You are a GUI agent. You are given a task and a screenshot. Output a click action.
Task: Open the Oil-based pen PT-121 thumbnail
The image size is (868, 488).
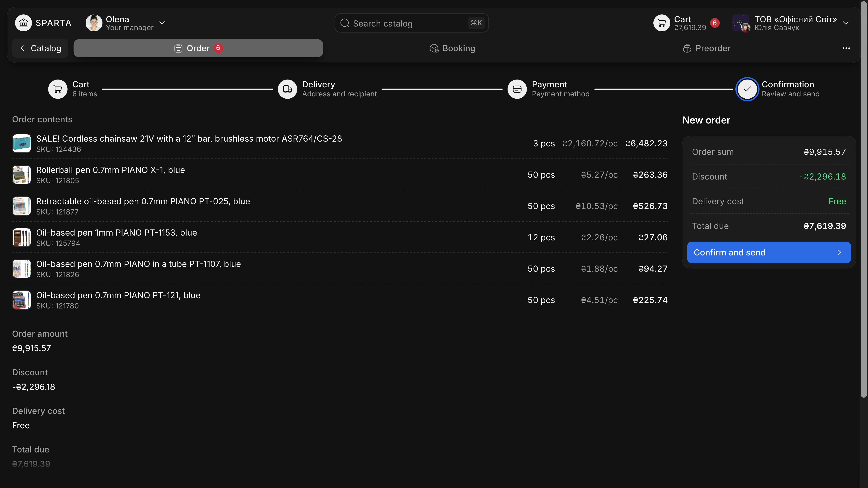pos(21,300)
